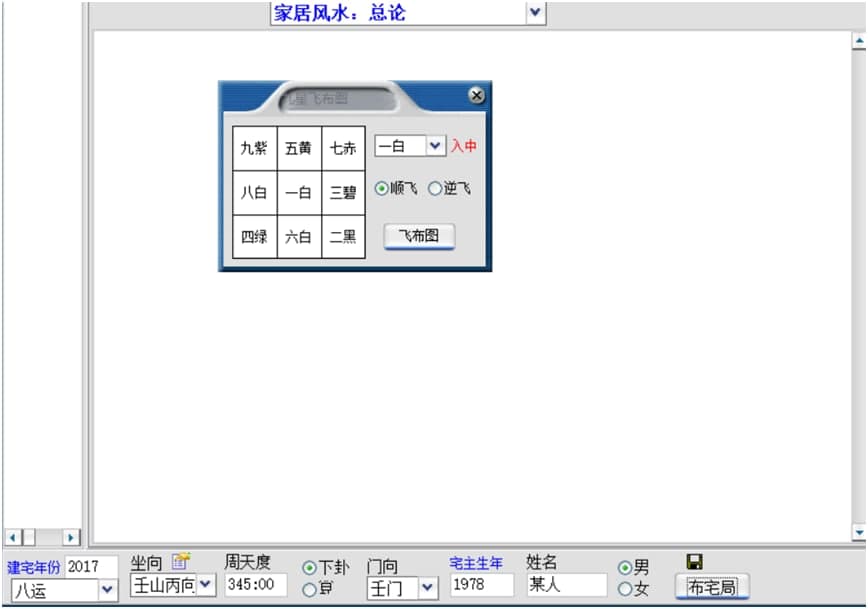
Task: Click the red 入中 label
Action: (x=464, y=146)
